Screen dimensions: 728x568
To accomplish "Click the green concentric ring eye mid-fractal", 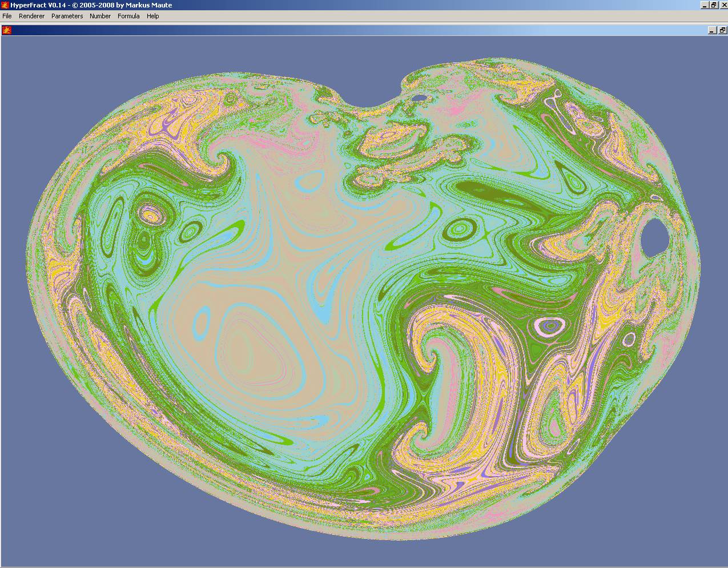I will coord(458,230).
